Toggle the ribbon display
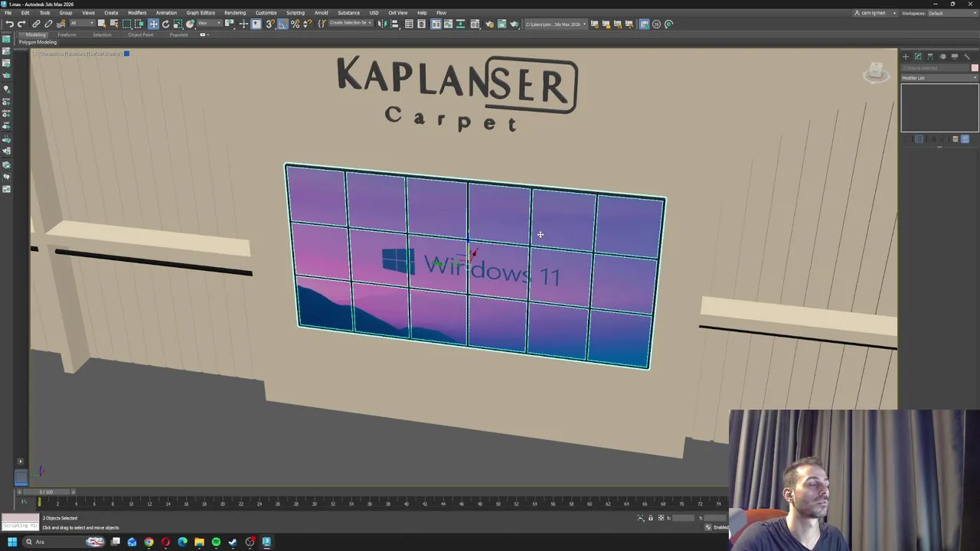Screen dimensions: 980x551 coord(436,24)
